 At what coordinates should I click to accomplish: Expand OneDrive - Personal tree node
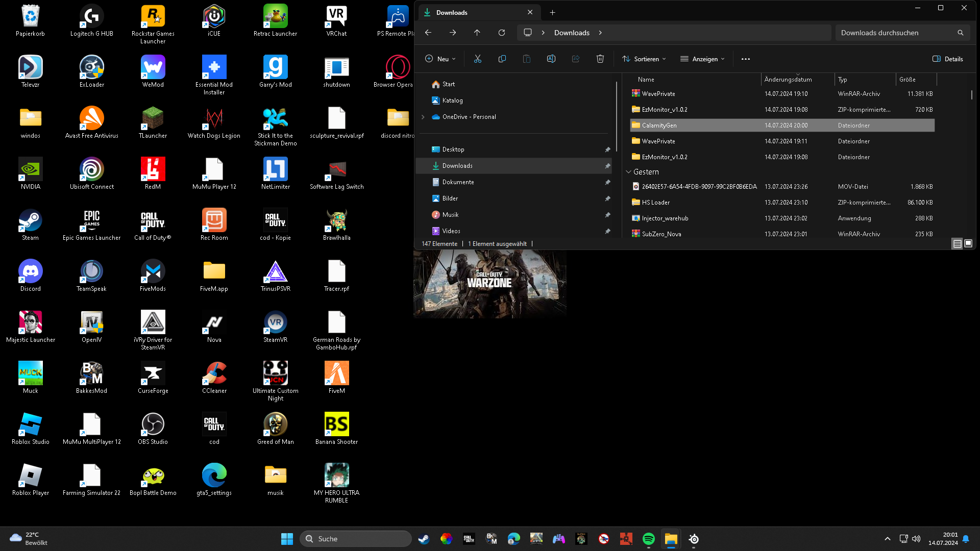[x=423, y=117]
